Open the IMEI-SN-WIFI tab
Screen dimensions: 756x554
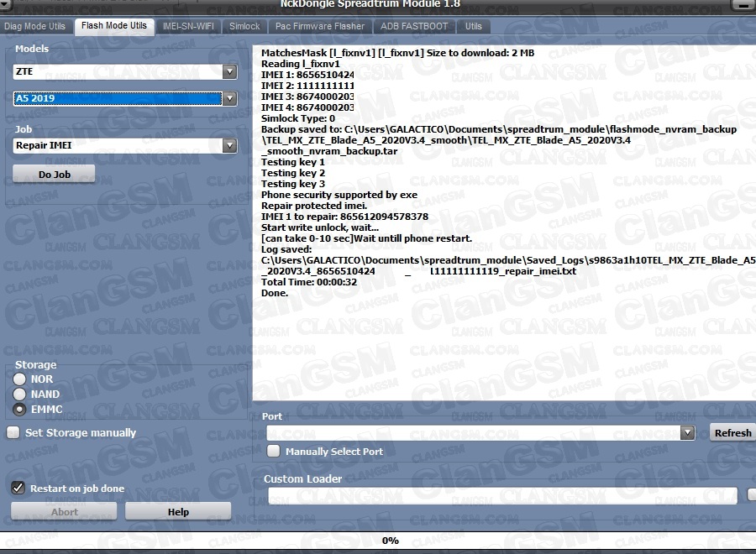tap(188, 26)
